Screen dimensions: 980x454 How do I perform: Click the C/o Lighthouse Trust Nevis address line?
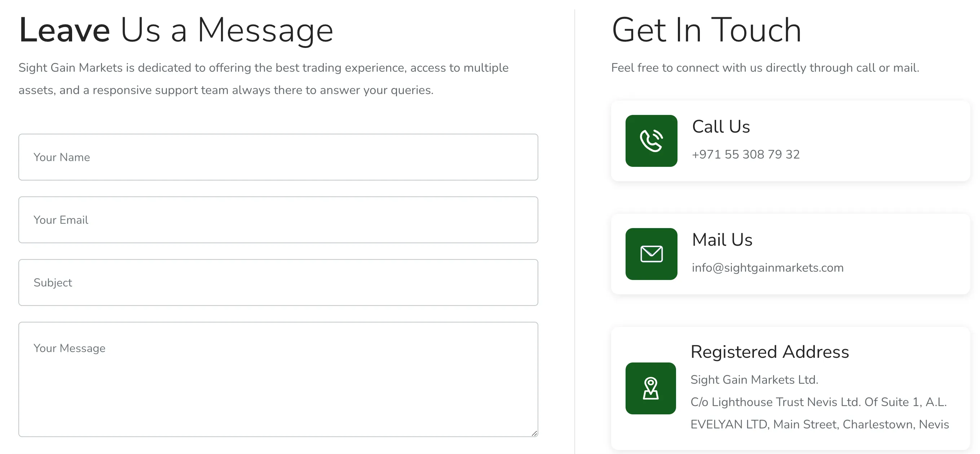coord(819,402)
